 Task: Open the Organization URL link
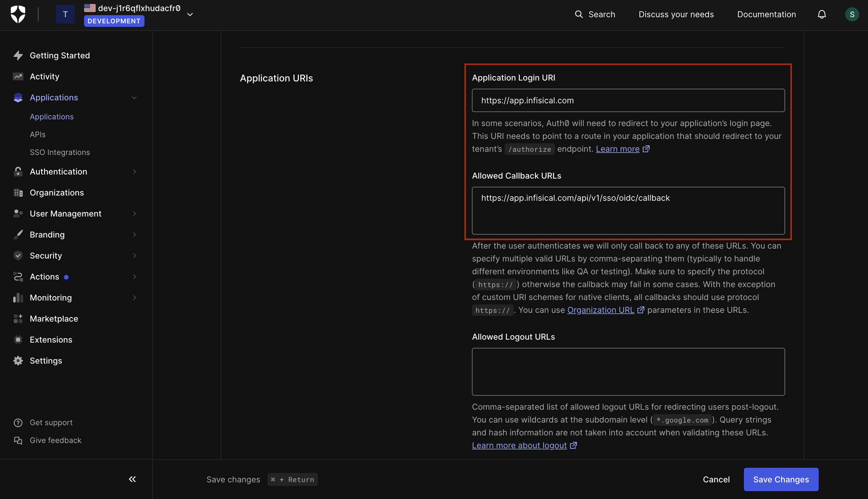(601, 310)
